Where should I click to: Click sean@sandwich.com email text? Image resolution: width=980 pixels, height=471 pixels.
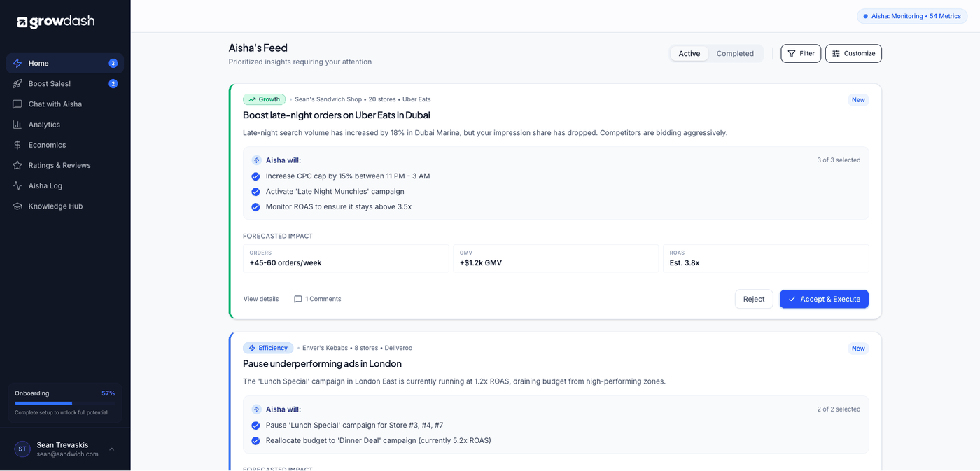(x=67, y=454)
